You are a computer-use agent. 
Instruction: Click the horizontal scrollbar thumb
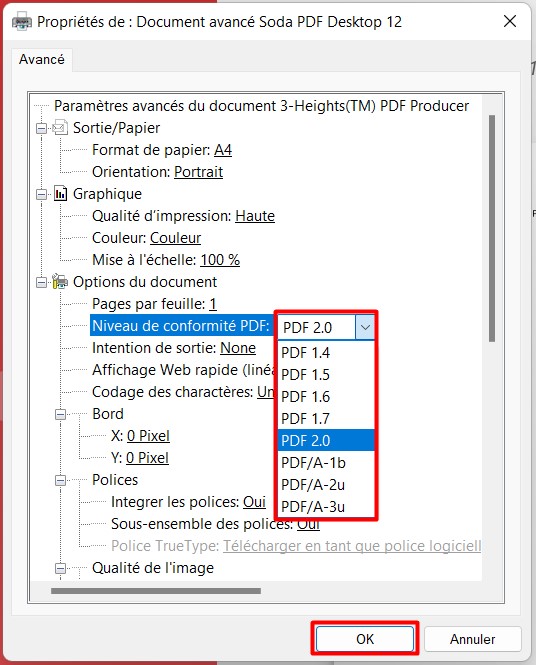tap(156, 591)
